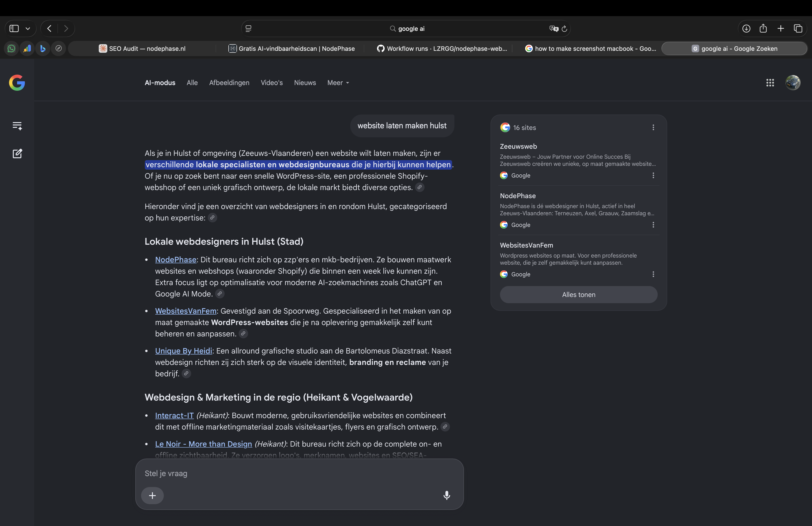Click the 16 sites header label
Image resolution: width=812 pixels, height=526 pixels.
[524, 127]
